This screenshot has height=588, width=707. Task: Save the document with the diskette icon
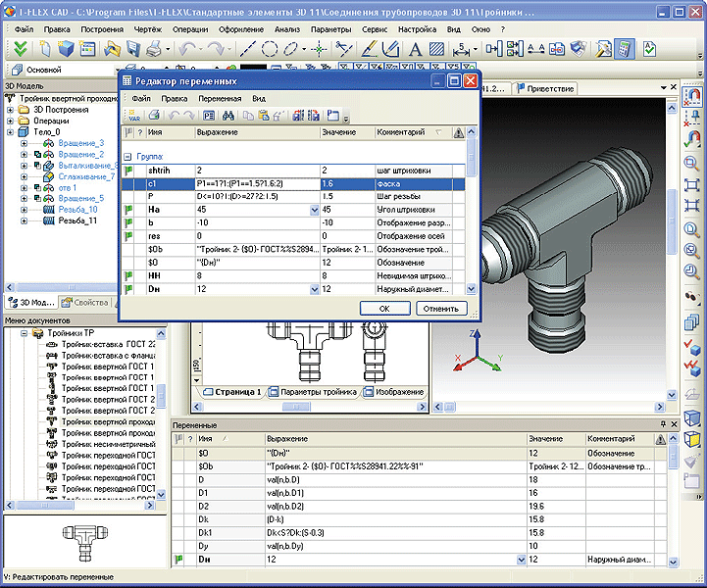click(x=133, y=49)
